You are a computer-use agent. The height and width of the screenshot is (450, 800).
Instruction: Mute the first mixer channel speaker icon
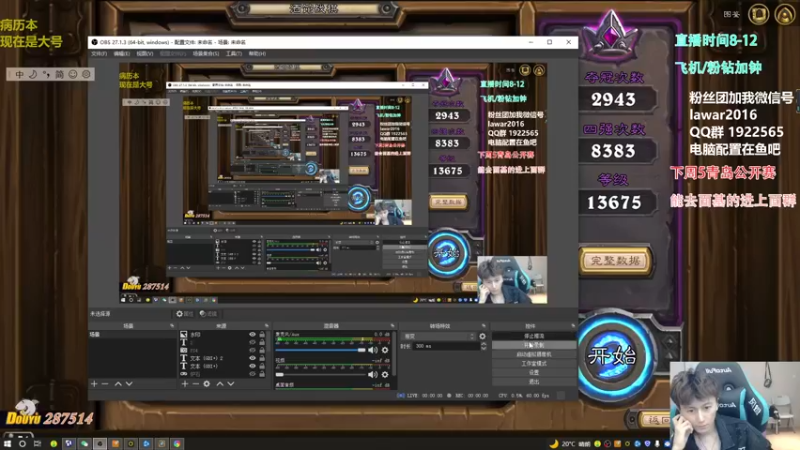click(x=373, y=350)
